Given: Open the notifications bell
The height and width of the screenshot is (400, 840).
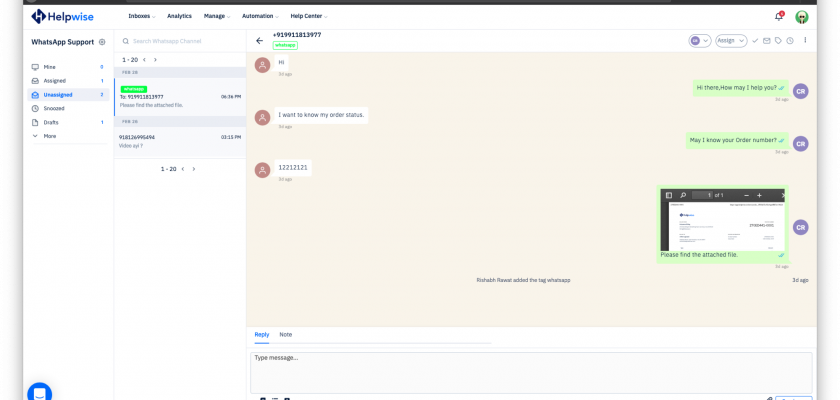Looking at the screenshot, I should (x=779, y=16).
